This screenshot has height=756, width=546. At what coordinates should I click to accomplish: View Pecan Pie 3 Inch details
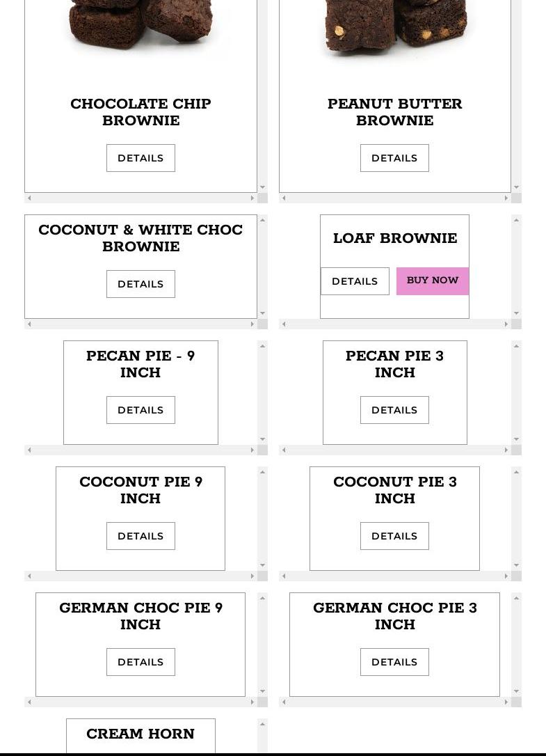(x=394, y=410)
